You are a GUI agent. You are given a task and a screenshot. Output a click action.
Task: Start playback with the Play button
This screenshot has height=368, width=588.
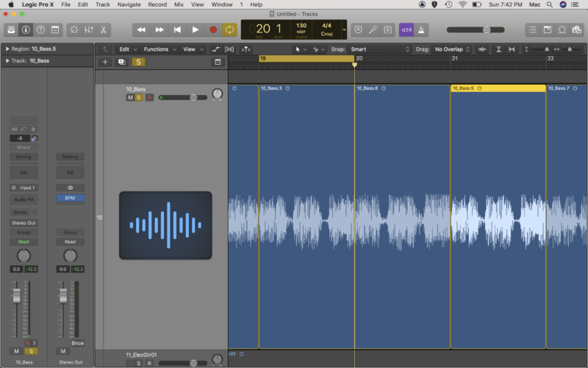pyautogui.click(x=196, y=29)
